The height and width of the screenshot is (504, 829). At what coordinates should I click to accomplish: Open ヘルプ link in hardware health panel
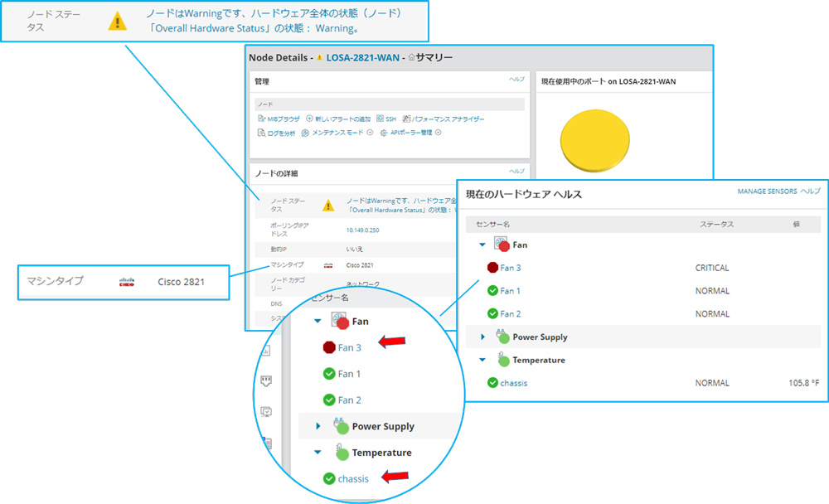click(x=810, y=191)
